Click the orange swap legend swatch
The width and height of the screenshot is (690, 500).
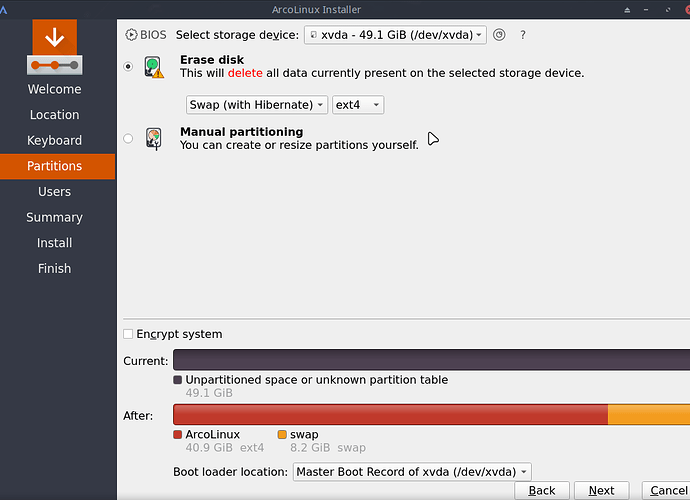click(282, 435)
